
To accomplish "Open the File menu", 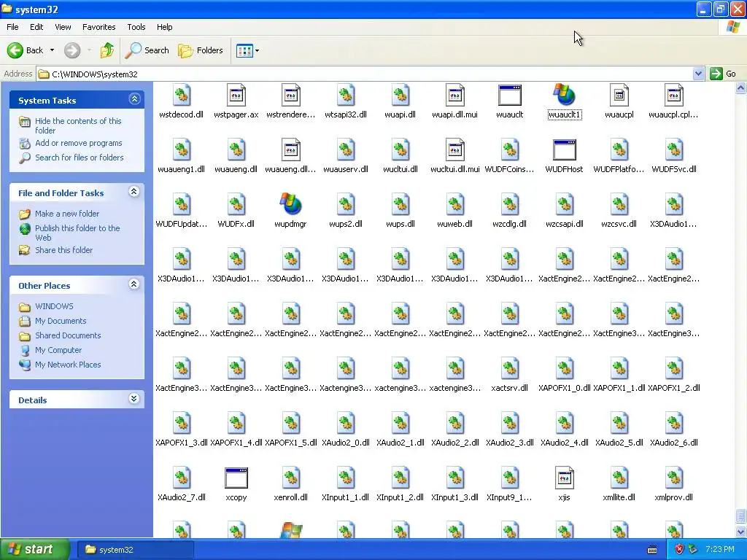I will (x=13, y=27).
